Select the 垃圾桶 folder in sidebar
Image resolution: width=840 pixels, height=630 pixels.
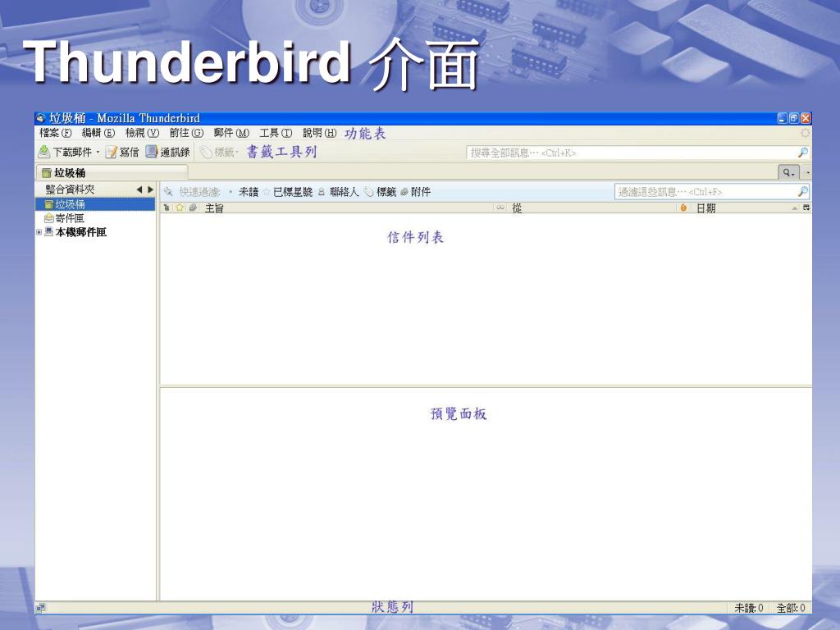[95, 204]
